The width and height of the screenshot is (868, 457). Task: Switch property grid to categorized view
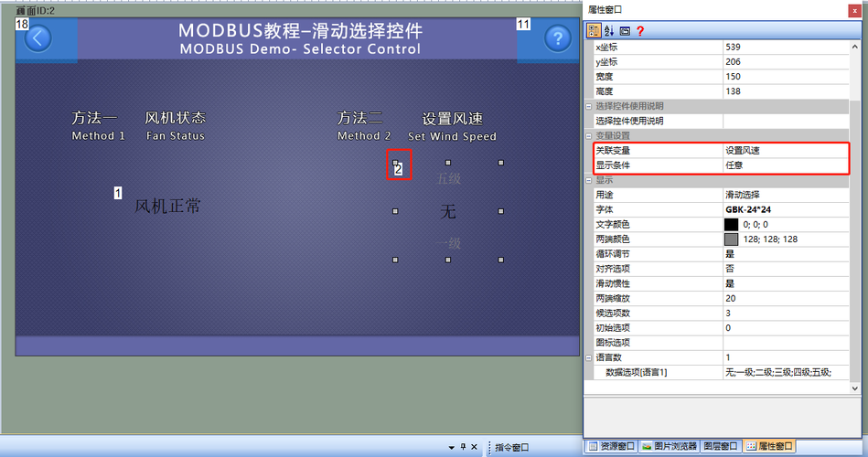click(594, 31)
